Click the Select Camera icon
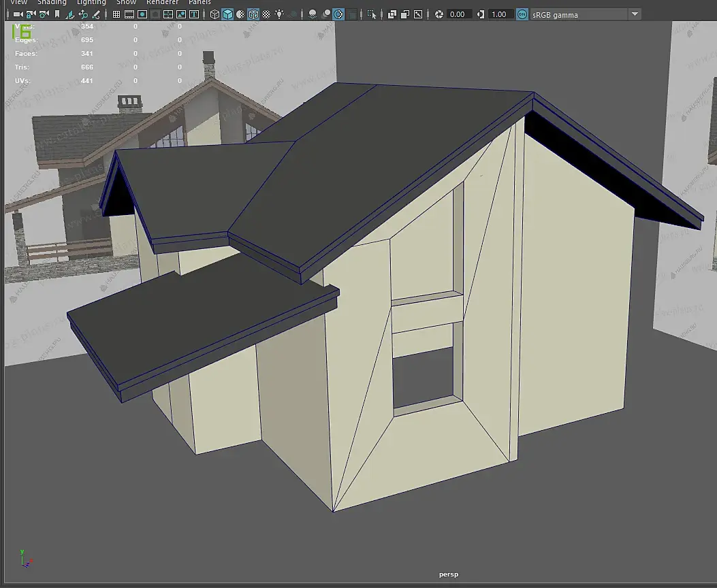717x588 pixels. coord(18,14)
